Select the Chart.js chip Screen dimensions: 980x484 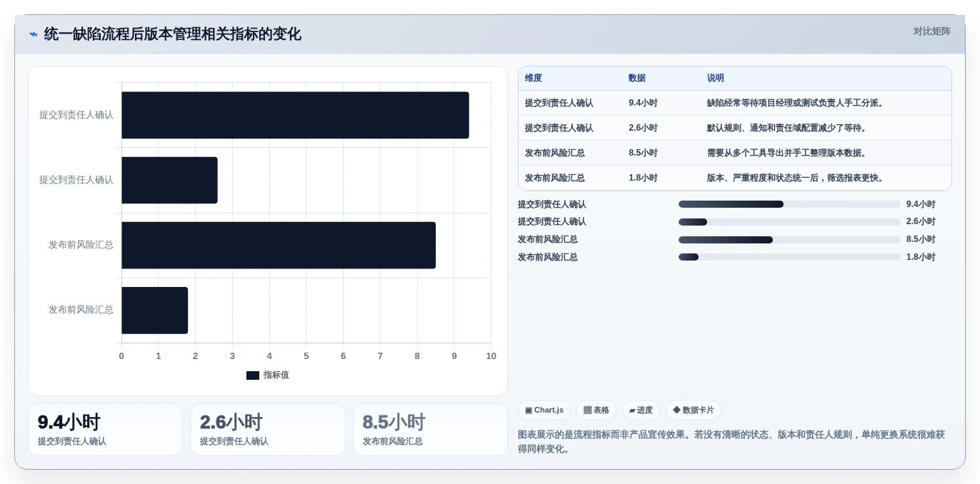(544, 410)
